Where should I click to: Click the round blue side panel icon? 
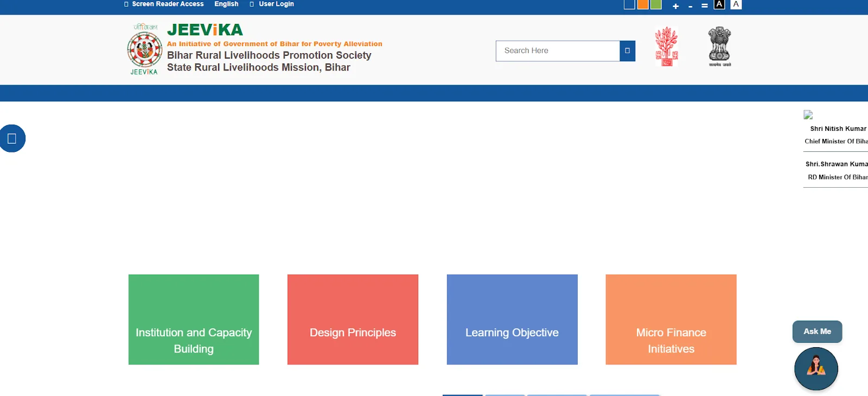[12, 138]
